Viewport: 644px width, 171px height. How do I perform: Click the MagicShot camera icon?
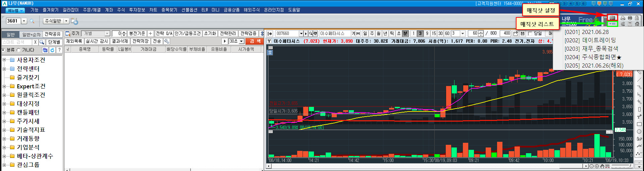coord(612,18)
